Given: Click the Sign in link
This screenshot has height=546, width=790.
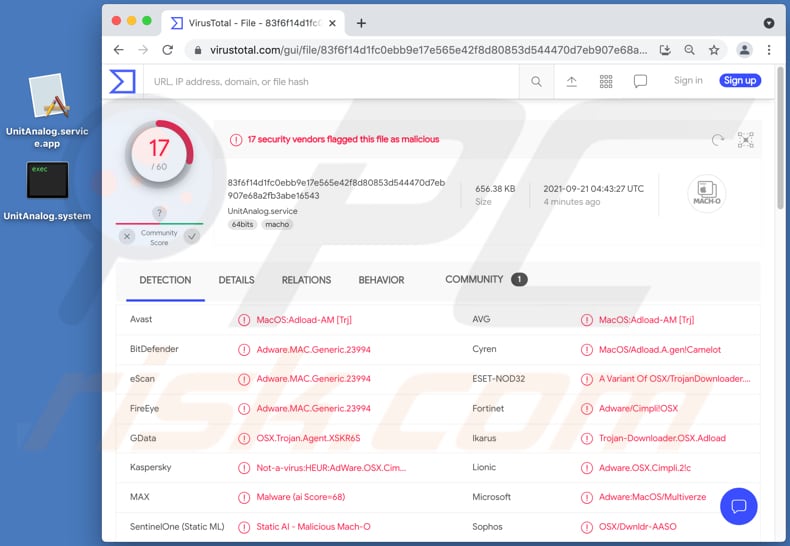Looking at the screenshot, I should click(688, 81).
